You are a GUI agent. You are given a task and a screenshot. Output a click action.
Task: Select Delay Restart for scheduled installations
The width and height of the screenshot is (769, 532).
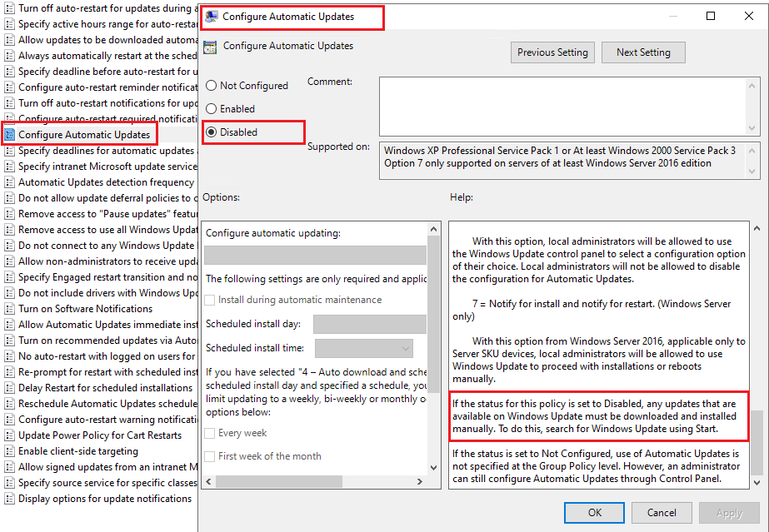106,387
